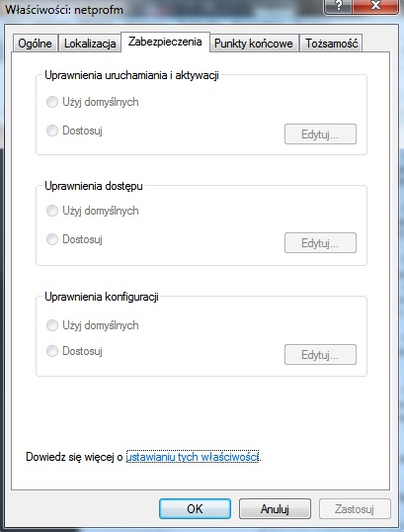Select the Zabezpieczenia tab
Viewport: 404px width, 532px height.
pos(165,42)
